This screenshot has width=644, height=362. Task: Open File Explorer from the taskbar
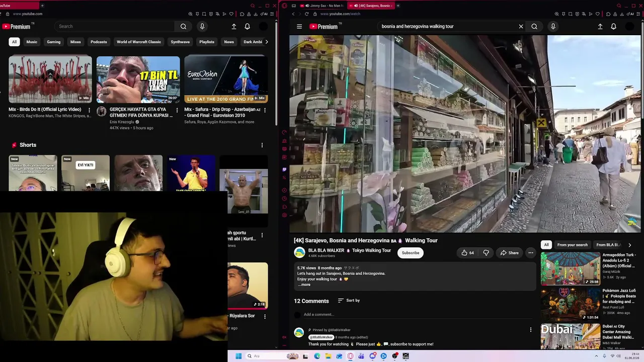click(x=328, y=356)
